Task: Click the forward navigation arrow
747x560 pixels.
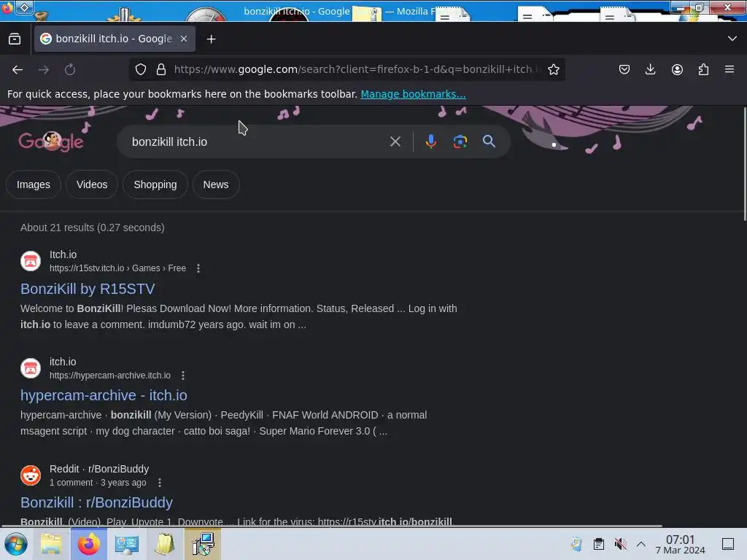Action: point(44,69)
